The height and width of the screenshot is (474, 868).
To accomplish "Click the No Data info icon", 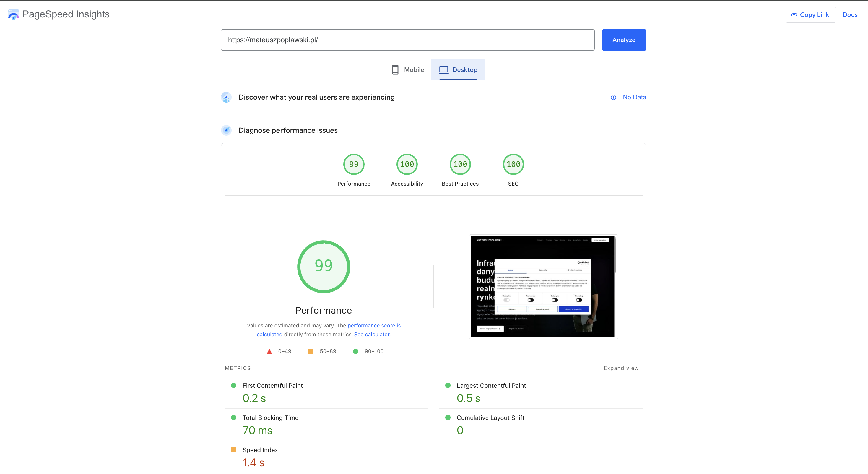I will tap(613, 98).
